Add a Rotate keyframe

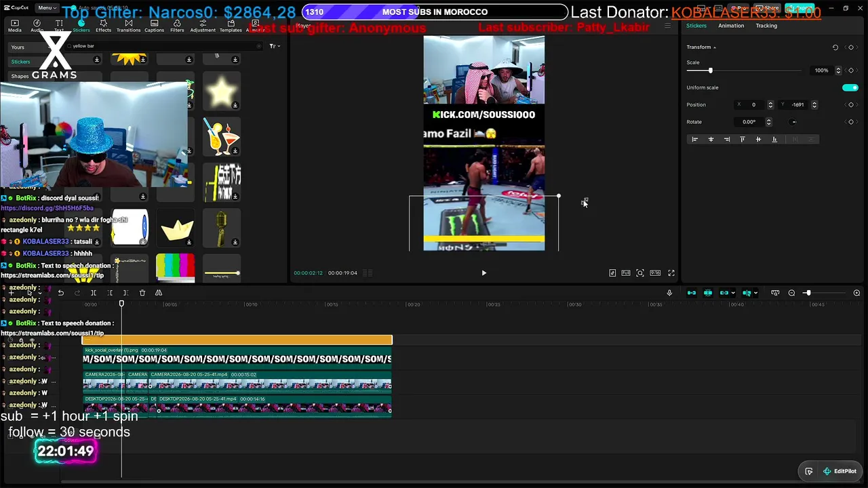click(850, 122)
